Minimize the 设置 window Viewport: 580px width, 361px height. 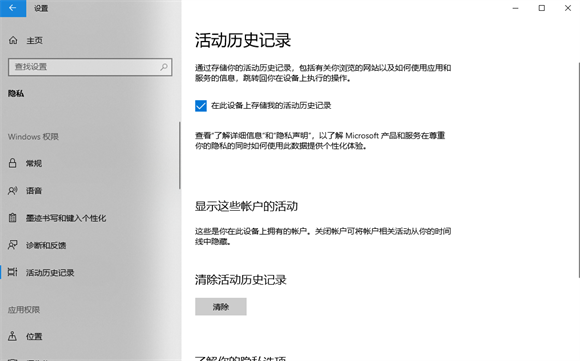(x=515, y=8)
